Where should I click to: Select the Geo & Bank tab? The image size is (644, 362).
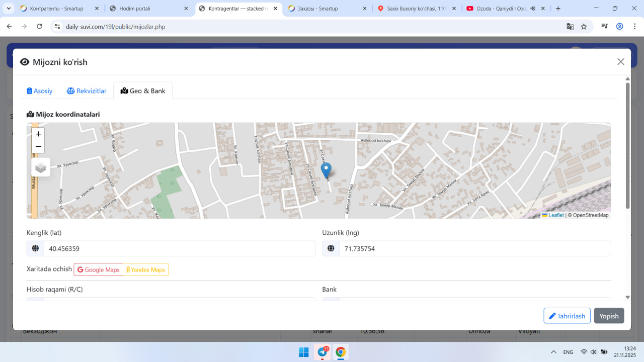[x=143, y=91]
